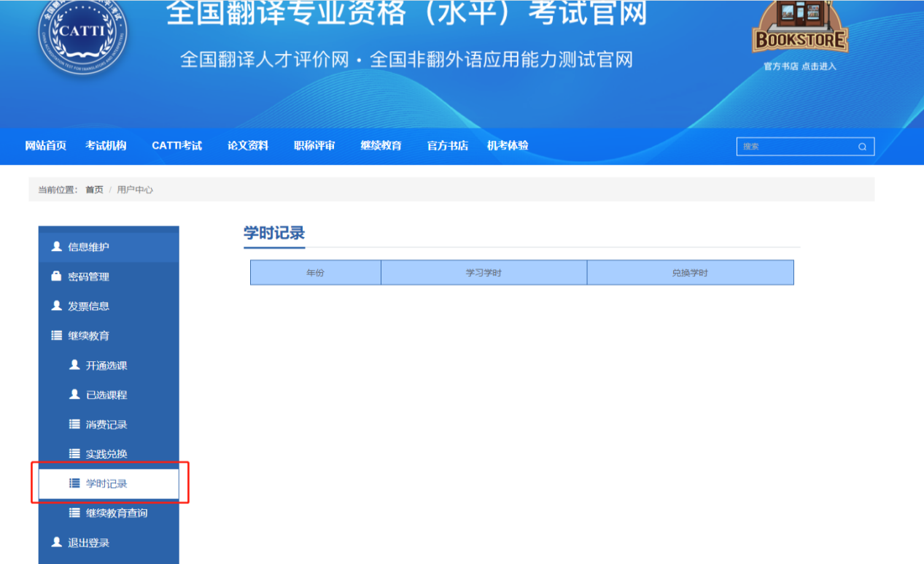
Task: Open the official Bookstore icon
Action: point(800,28)
